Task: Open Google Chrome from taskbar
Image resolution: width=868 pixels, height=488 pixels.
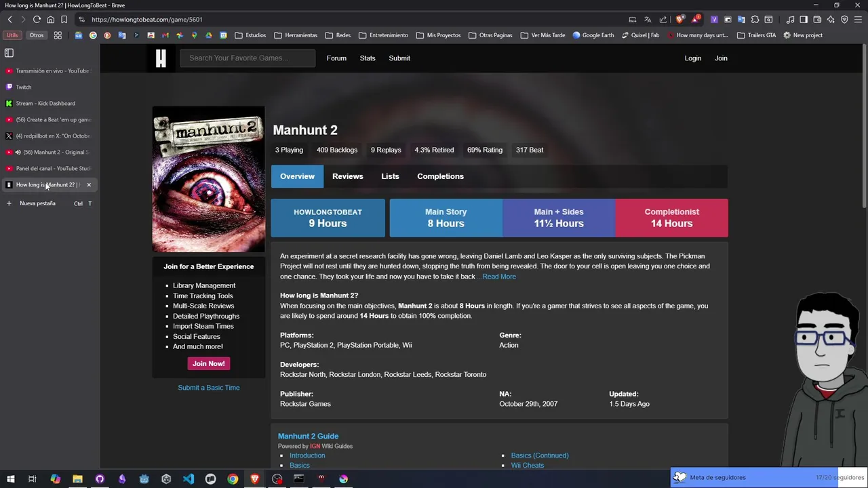Action: [x=233, y=479]
